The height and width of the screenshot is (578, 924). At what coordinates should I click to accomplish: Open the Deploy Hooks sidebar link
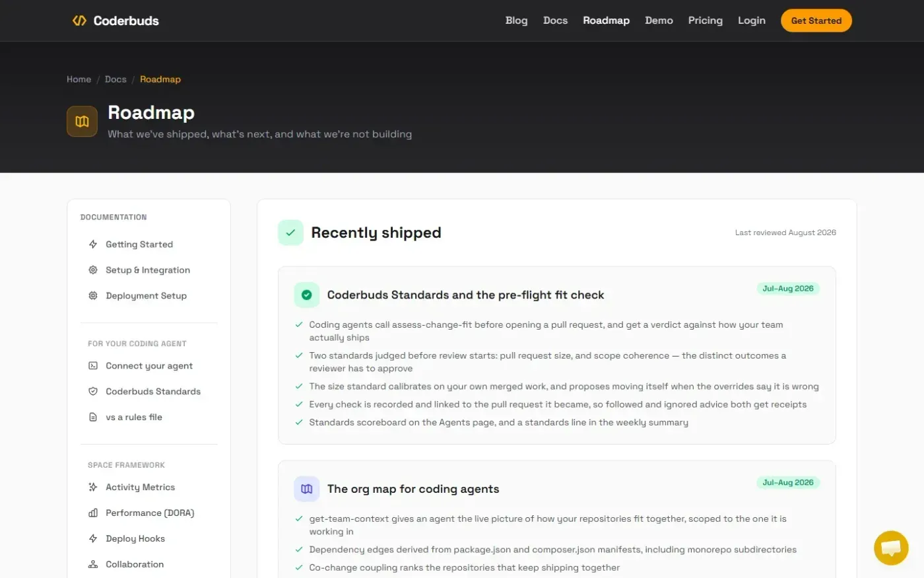135,539
